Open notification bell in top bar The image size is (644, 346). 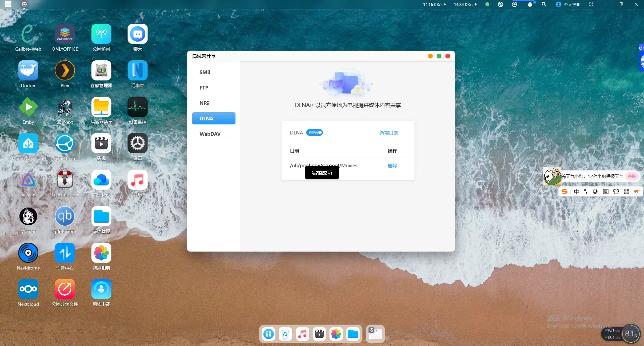pyautogui.click(x=530, y=4)
